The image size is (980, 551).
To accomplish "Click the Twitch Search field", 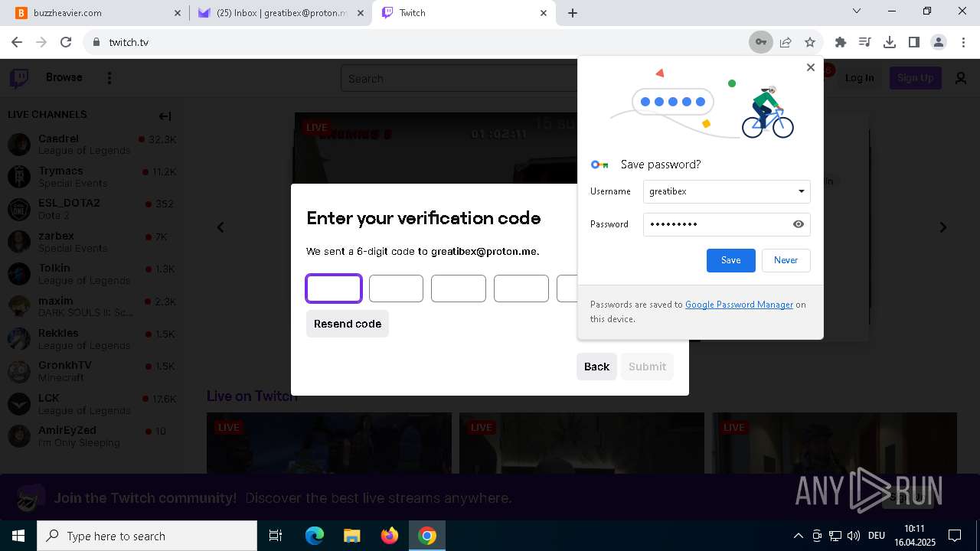I will 459,78.
